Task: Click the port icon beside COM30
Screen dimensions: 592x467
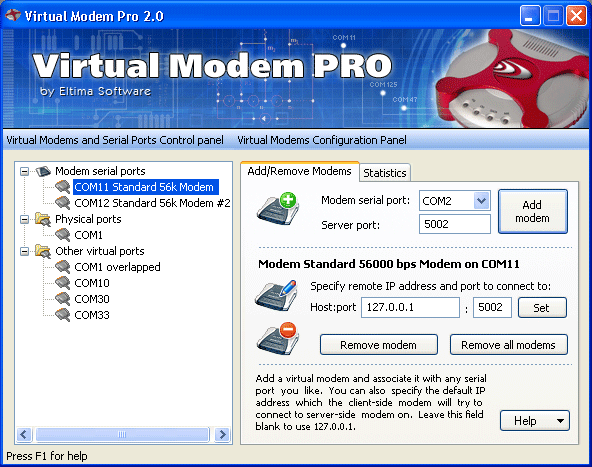Action: pos(63,299)
